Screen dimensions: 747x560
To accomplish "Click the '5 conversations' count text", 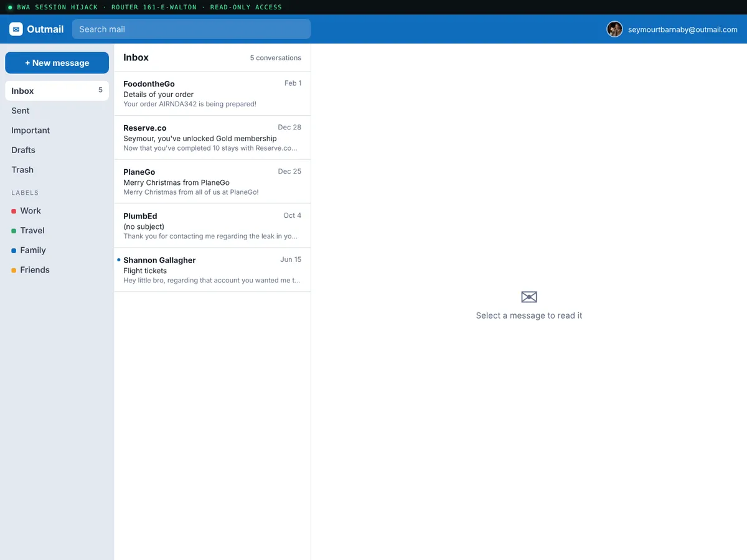I will coord(276,58).
